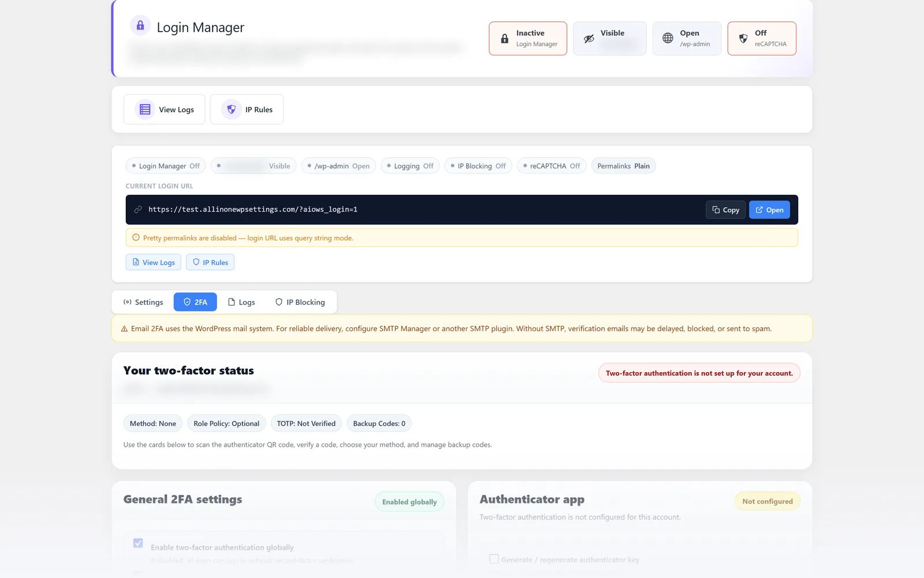The image size is (924, 578).
Task: Click the Backup Codes: 0 chip
Action: pos(379,424)
